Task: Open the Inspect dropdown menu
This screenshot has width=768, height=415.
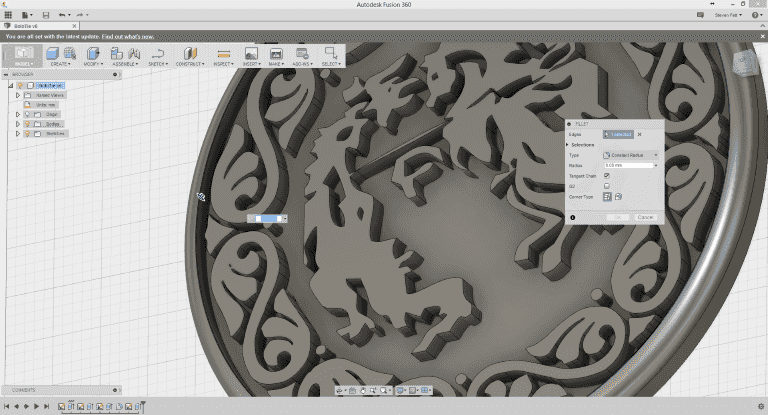Action: point(223,64)
